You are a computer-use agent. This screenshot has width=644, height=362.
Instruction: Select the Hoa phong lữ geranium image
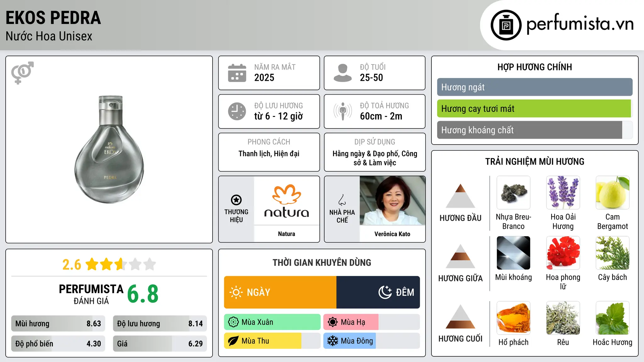click(563, 253)
